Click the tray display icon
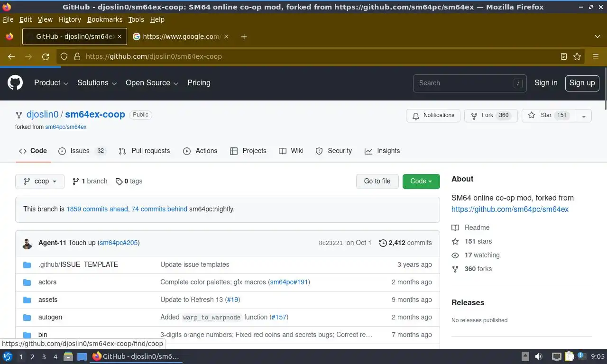 pyautogui.click(x=557, y=356)
